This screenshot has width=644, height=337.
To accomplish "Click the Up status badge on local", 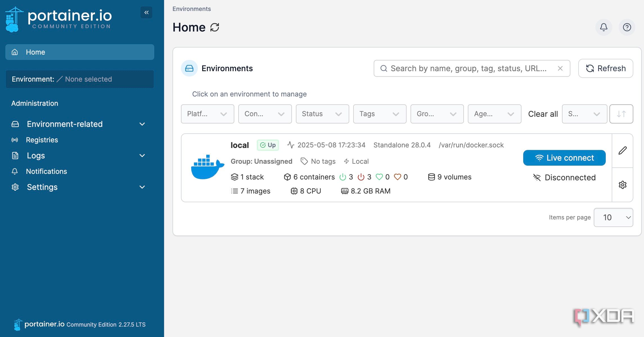I will click(x=268, y=145).
